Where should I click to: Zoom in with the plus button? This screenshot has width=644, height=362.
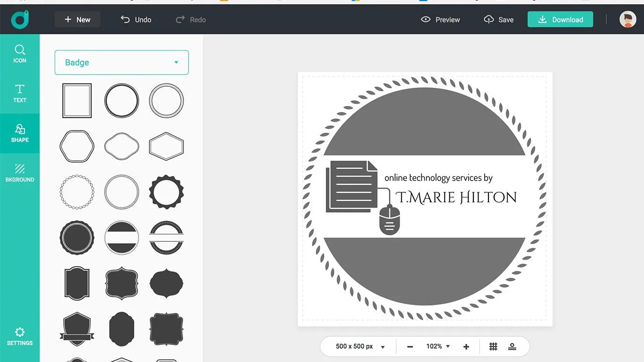tap(466, 346)
